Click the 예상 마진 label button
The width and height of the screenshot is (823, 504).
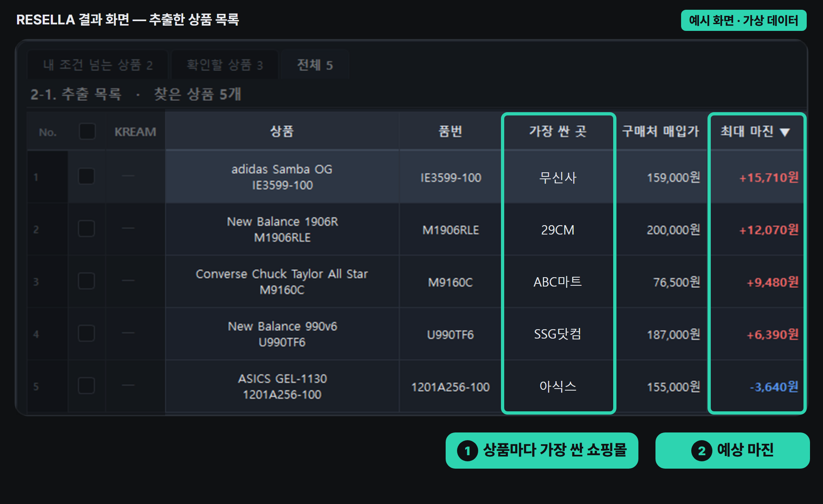732,450
